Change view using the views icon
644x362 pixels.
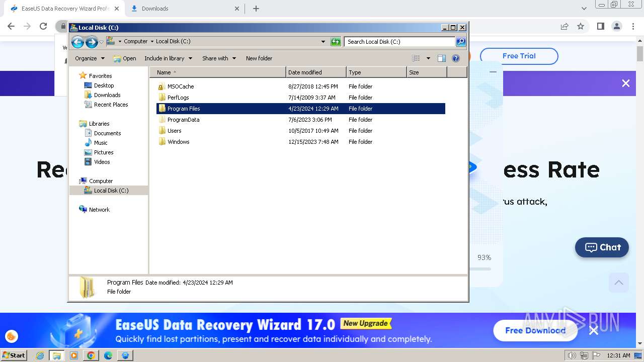(416, 58)
